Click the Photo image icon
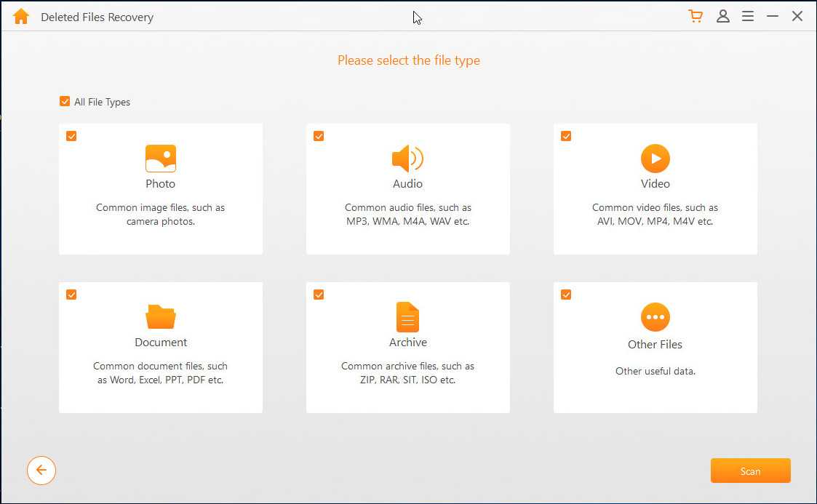 (x=160, y=158)
